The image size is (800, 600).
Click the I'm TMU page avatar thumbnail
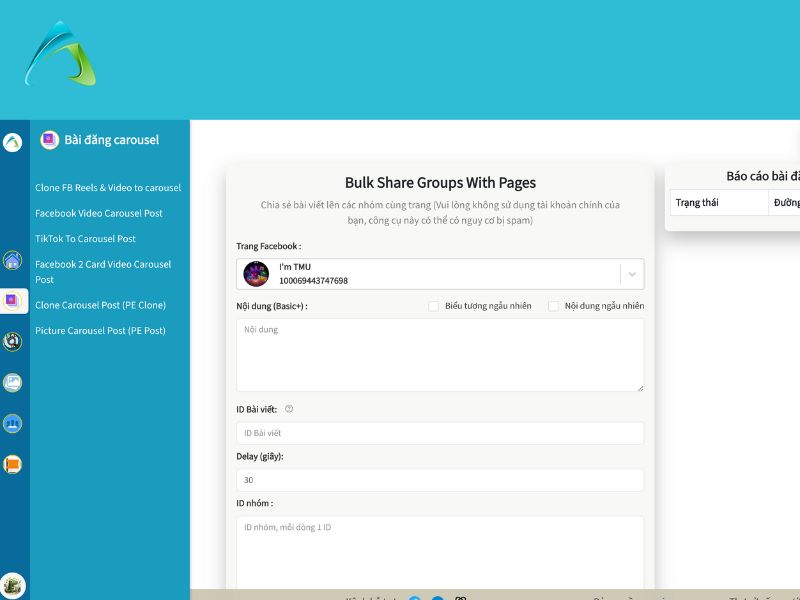pyautogui.click(x=256, y=274)
